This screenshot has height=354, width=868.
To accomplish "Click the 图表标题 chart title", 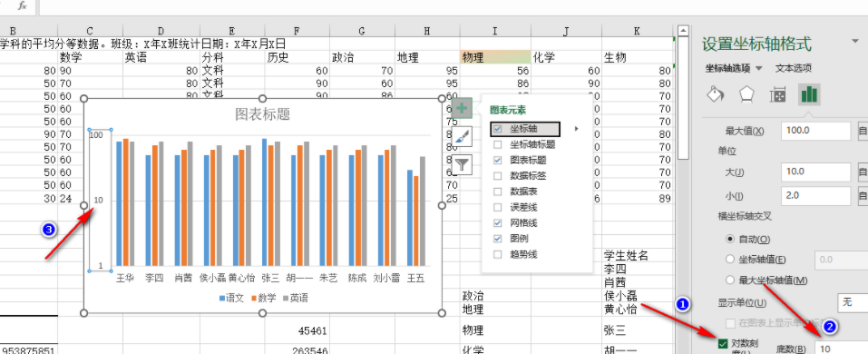I will (x=262, y=114).
